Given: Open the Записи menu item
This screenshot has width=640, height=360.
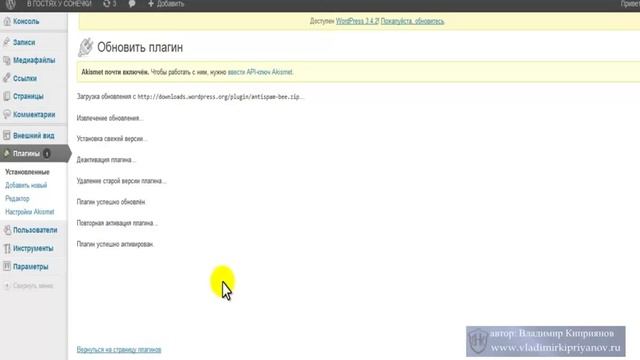Looking at the screenshot, I should tap(24, 42).
